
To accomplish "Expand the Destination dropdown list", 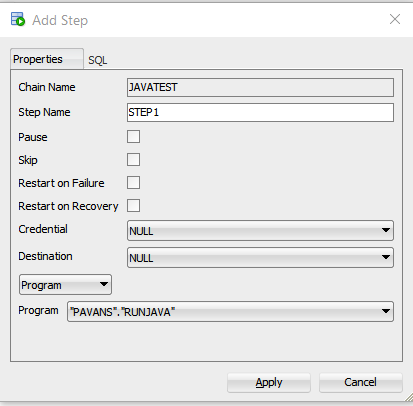I will (260, 257).
